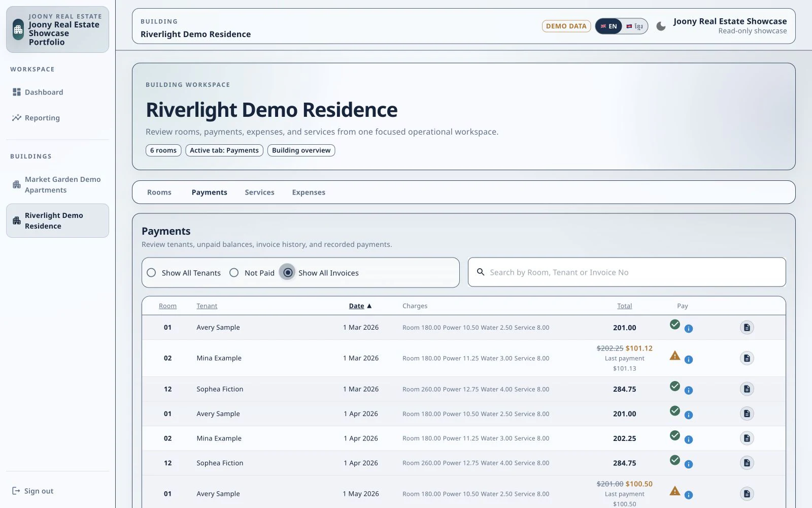Sort table by Total column header
Screen dimensions: 812x508
624,306
